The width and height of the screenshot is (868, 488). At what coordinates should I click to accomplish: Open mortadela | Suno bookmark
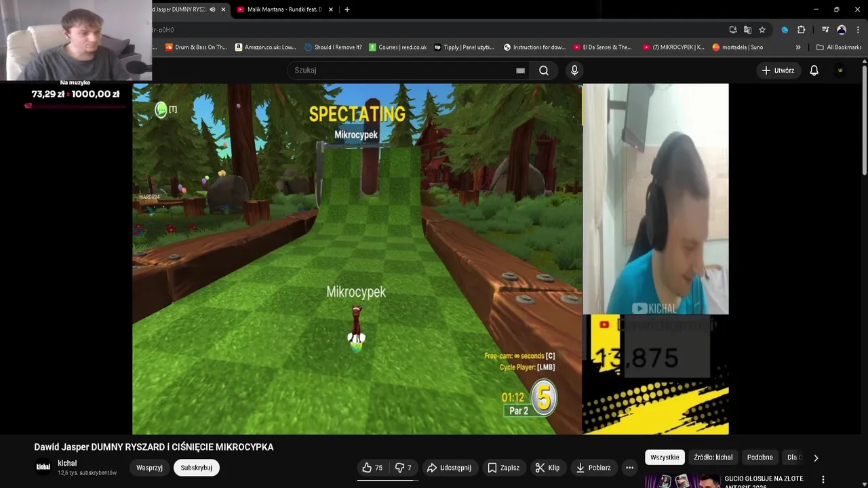tap(738, 47)
